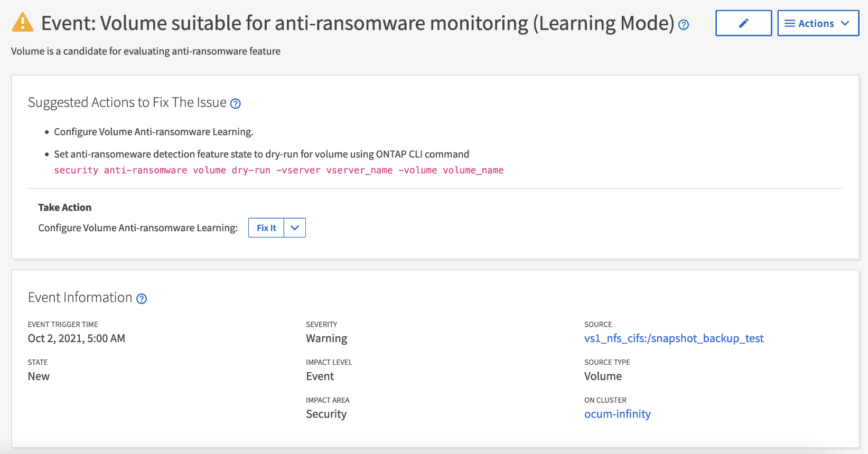Image resolution: width=868 pixels, height=454 pixels.
Task: Click the orange warning triangle icon
Action: 22,23
